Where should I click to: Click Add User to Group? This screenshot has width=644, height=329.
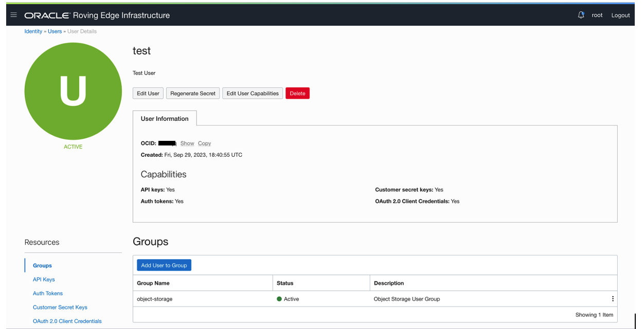click(164, 265)
